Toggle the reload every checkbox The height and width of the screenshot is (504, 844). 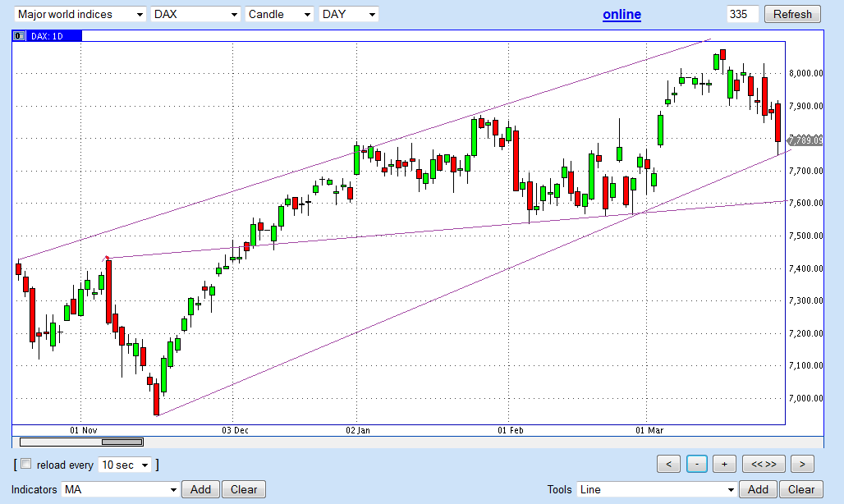[x=25, y=464]
